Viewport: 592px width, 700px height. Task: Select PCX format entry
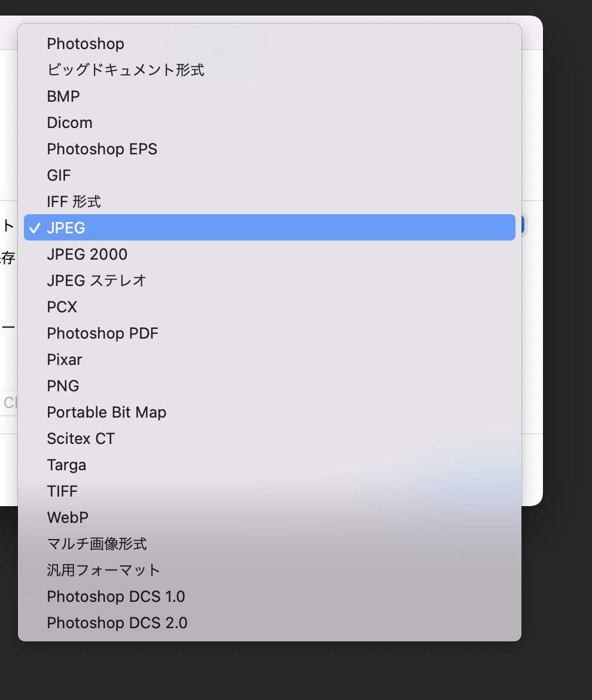click(x=270, y=307)
